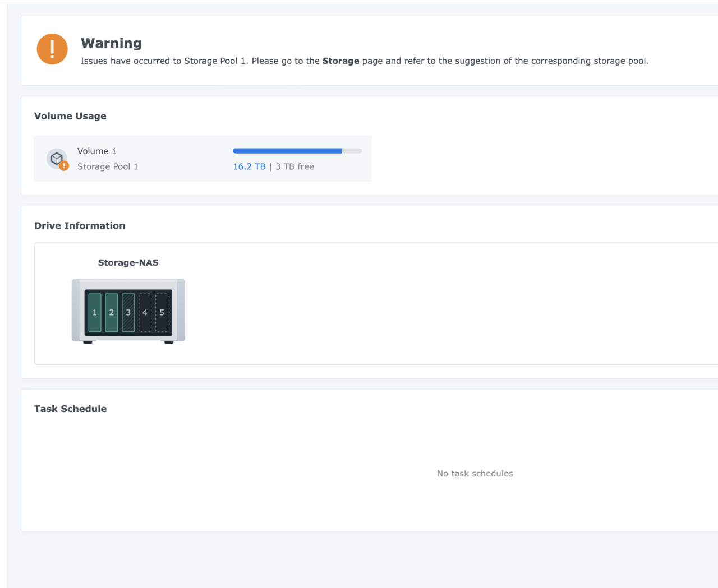
Task: Click the warning badge on Volume 1 icon
Action: [63, 165]
